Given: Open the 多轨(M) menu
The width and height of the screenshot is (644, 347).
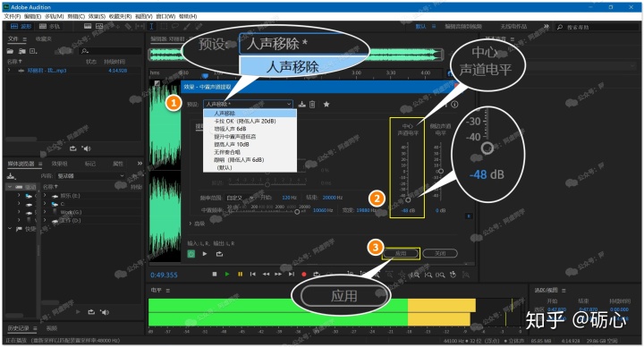Looking at the screenshot, I should pyautogui.click(x=55, y=16).
